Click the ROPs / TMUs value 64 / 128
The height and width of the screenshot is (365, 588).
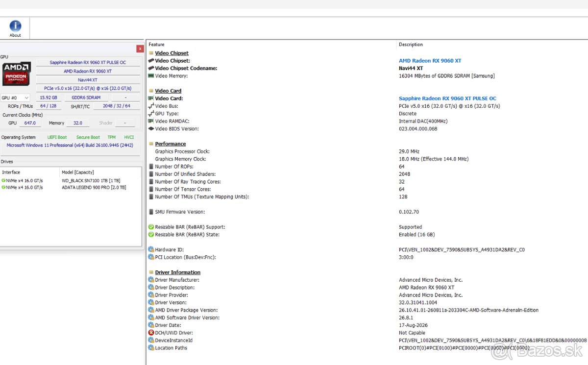48,106
